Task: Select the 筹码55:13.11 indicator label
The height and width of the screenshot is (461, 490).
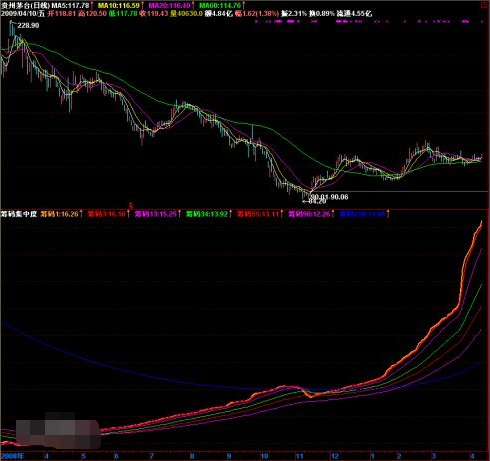Action: click(258, 214)
